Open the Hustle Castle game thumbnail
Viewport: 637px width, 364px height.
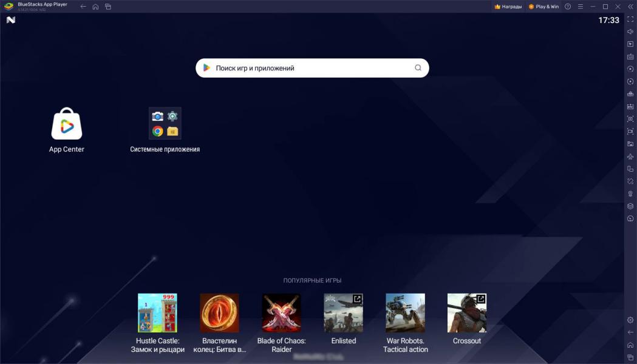tap(158, 313)
